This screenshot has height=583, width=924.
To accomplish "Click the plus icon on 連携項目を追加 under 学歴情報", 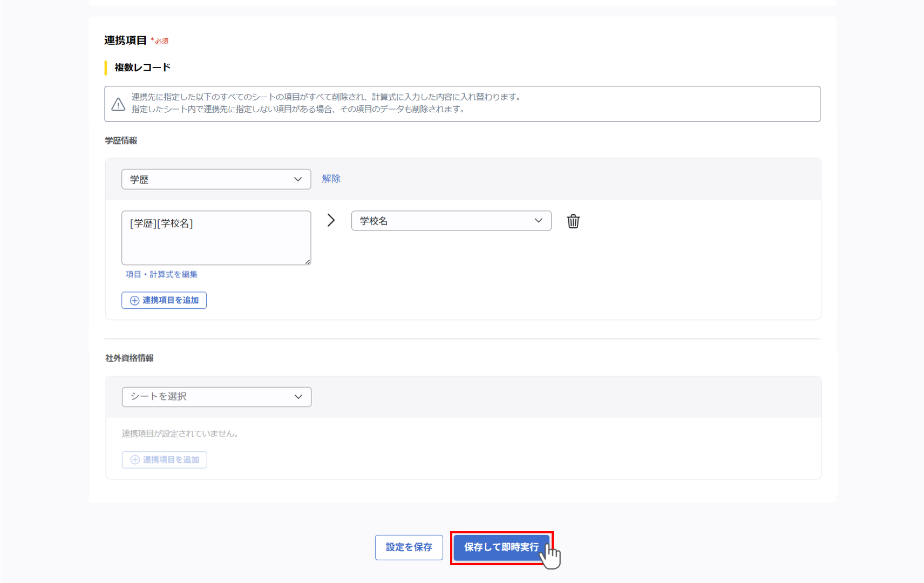I will pos(134,300).
